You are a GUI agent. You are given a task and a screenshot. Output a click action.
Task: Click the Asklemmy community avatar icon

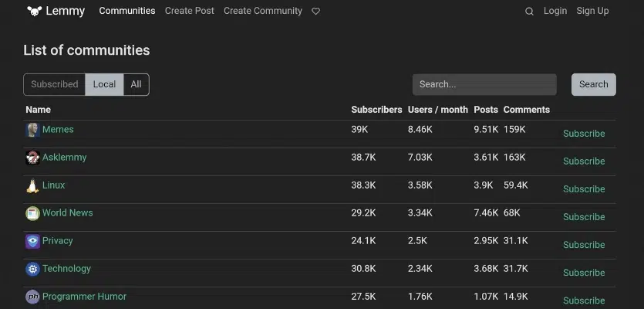click(32, 158)
